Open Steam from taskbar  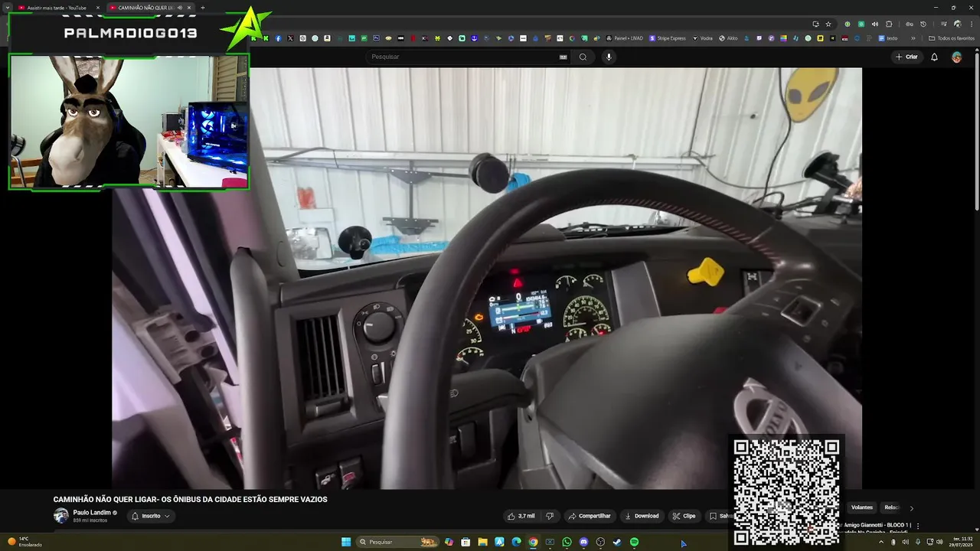(617, 542)
